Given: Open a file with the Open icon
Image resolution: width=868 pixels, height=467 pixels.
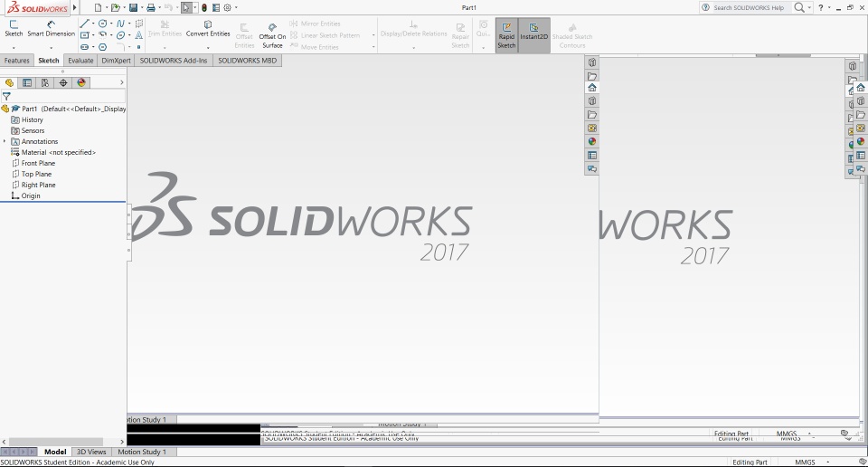Looking at the screenshot, I should tap(115, 8).
